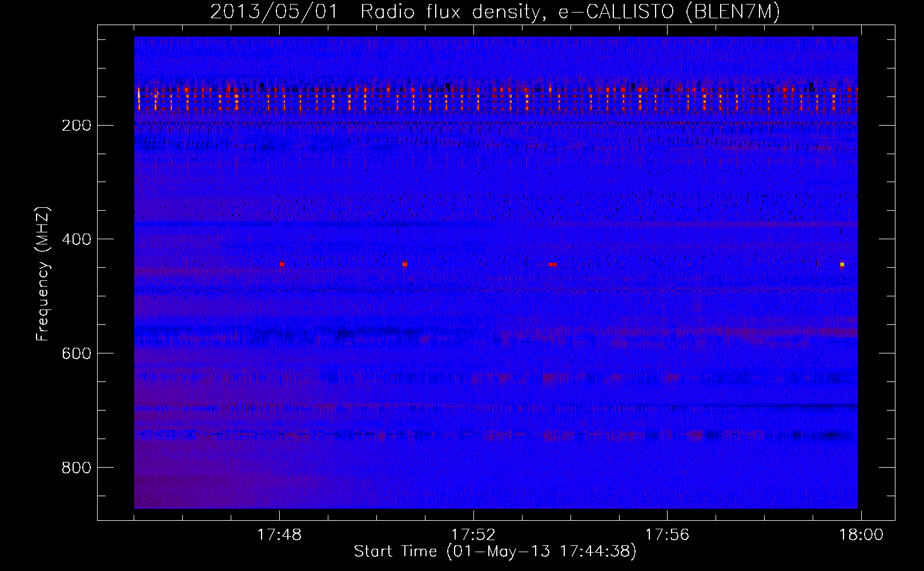This screenshot has height=571, width=924.
Task: Click the double red burst marker near 17:53:30
Action: (x=553, y=264)
